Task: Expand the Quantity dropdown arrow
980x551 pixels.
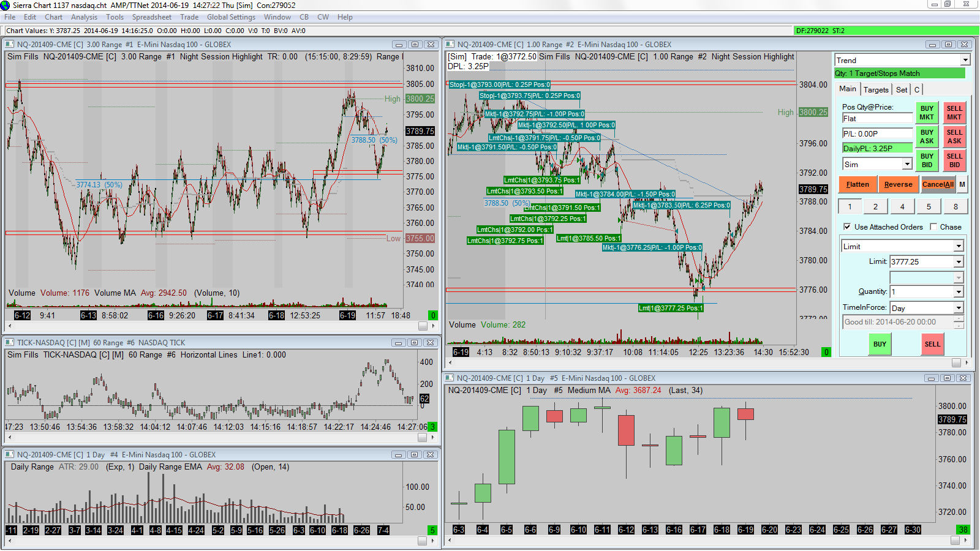Action: pyautogui.click(x=959, y=292)
